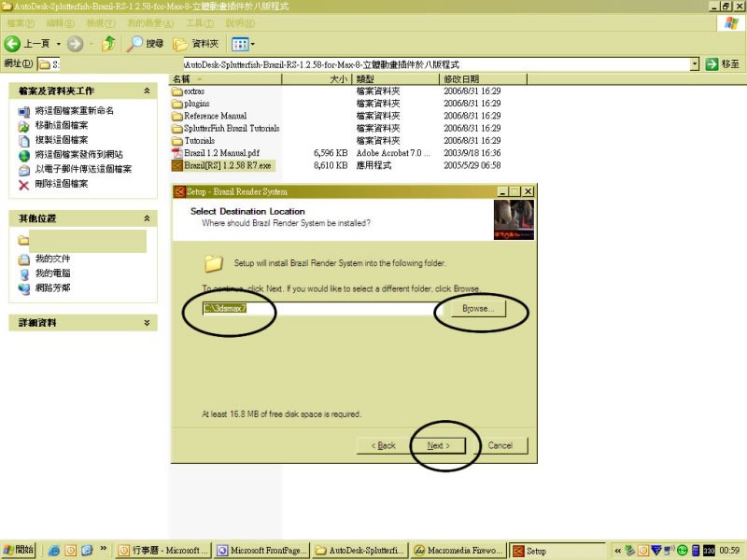Select the Brazil 1.2 Manual.pdf file

tap(217, 153)
